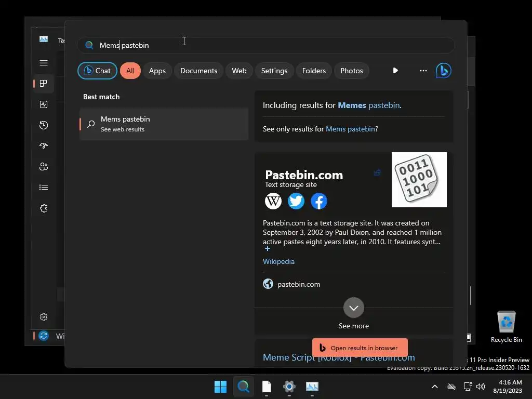Viewport: 532px width, 399px height.
Task: Open Task Manager Services puzzle icon
Action: tap(44, 208)
